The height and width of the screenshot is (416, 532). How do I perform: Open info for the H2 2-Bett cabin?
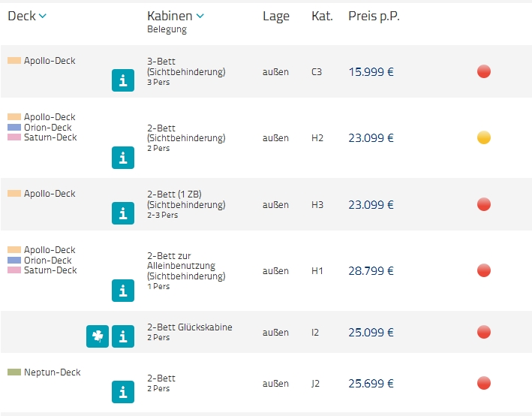[x=123, y=158]
